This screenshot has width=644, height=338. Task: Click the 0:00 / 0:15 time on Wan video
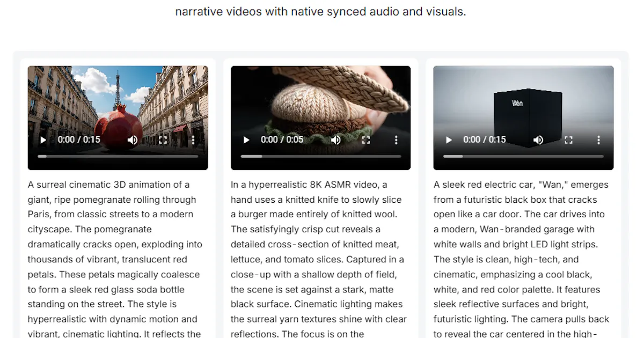tap(485, 139)
